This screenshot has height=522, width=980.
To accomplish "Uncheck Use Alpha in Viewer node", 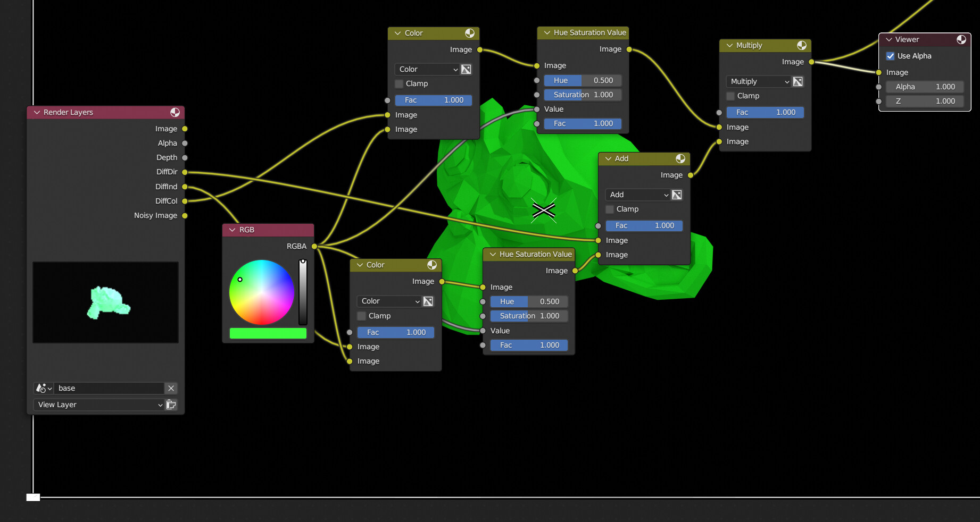I will tap(890, 56).
